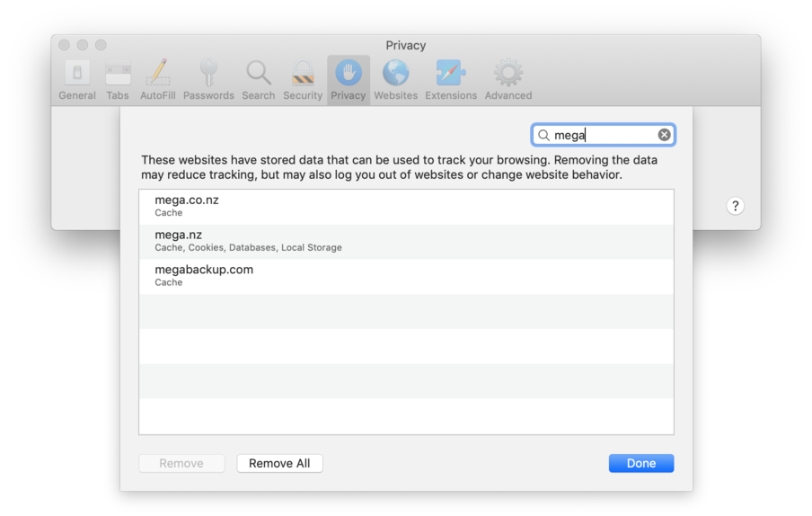Open the Extensions preferences pane

pos(451,80)
